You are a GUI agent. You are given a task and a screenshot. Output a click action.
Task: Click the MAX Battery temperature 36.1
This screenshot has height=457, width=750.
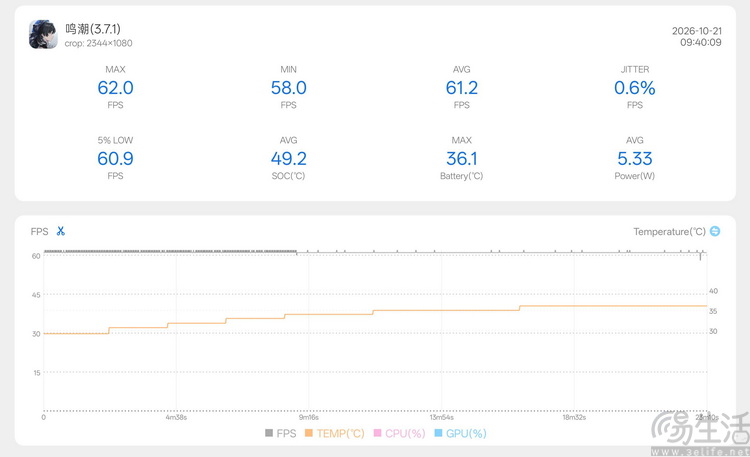[x=462, y=158]
